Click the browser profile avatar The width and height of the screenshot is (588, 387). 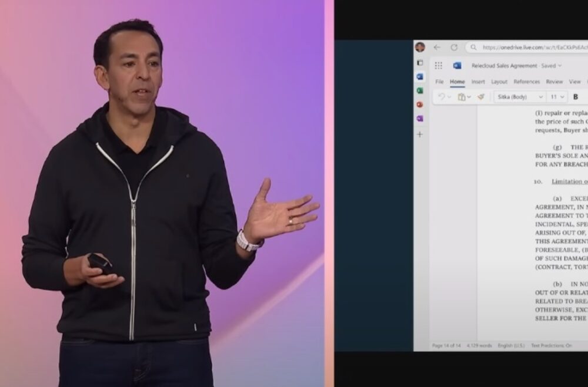tap(420, 47)
